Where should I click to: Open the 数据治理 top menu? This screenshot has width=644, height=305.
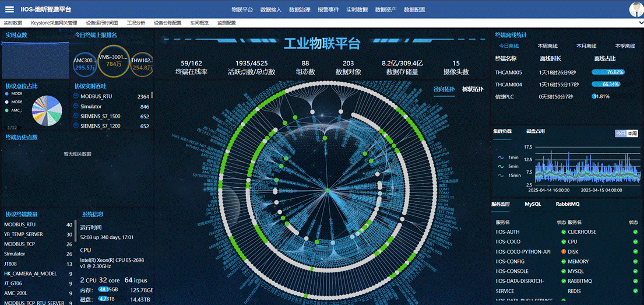point(300,10)
